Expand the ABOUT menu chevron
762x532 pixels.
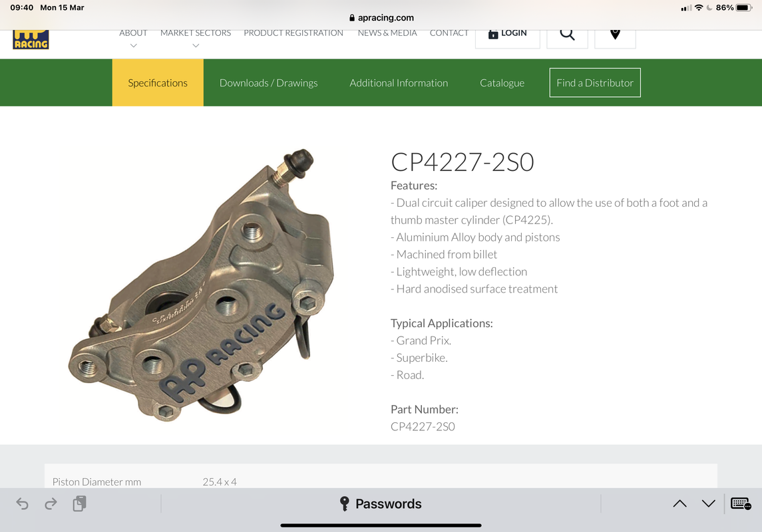133,46
